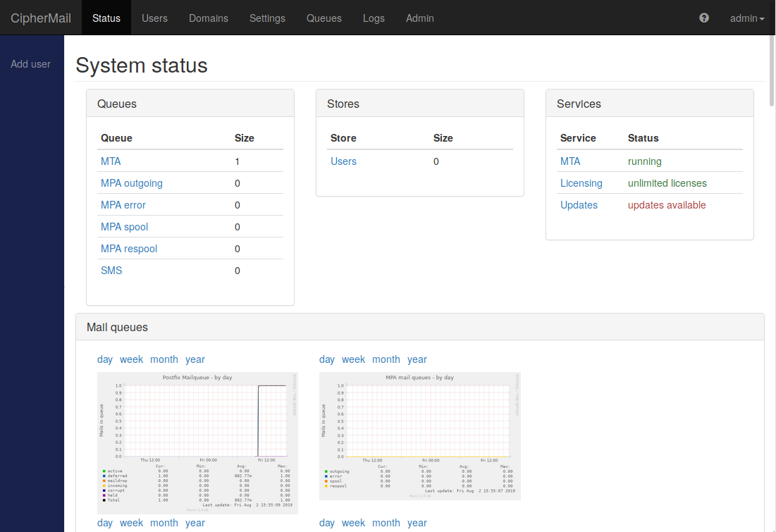
Task: Open the help question mark icon
Action: [703, 18]
